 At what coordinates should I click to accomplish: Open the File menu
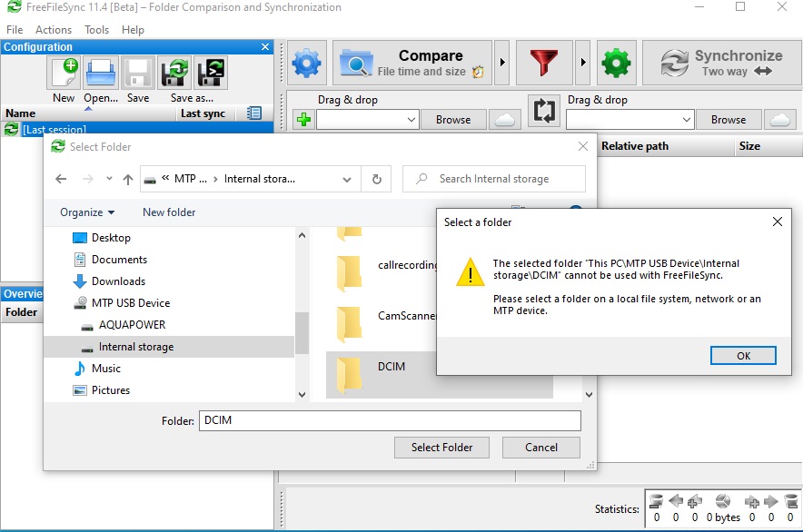(x=15, y=30)
